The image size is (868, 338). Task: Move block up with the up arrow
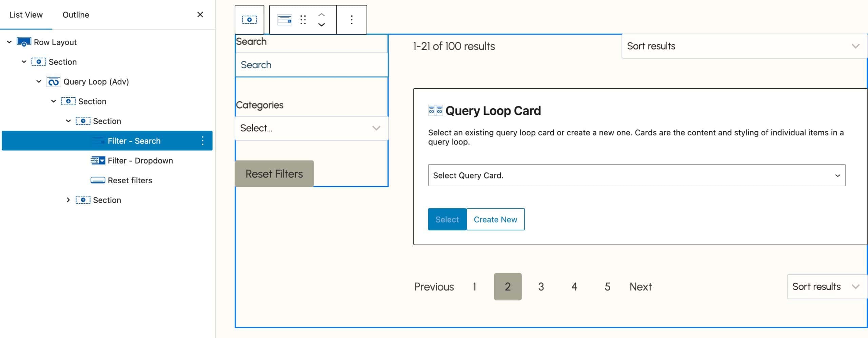tap(321, 15)
